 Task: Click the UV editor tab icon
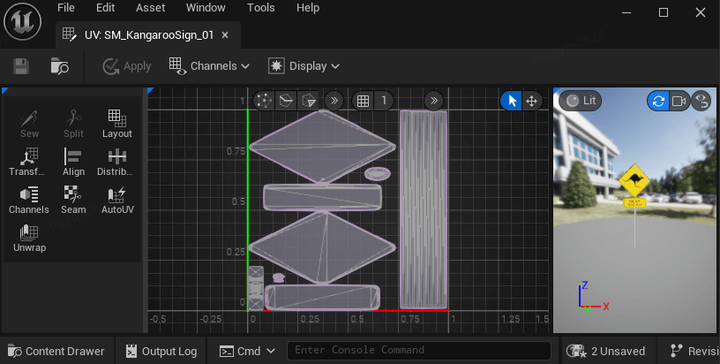coord(69,35)
